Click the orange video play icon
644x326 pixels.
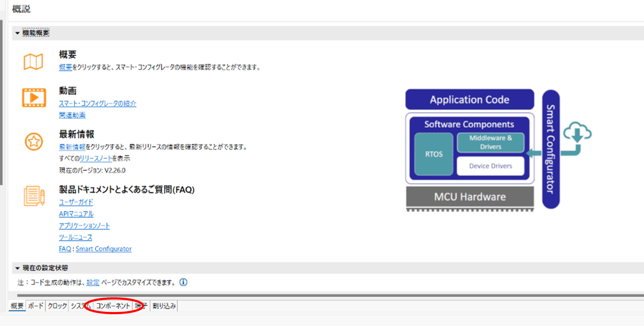(x=34, y=98)
